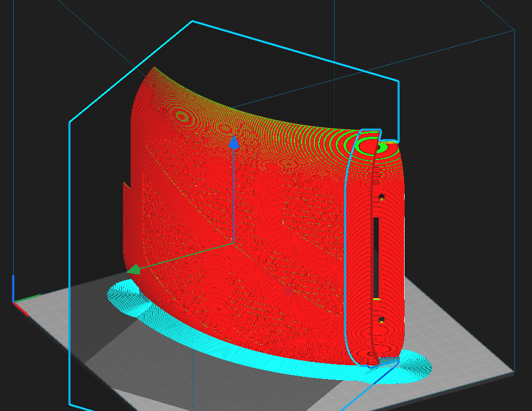Image resolution: width=532 pixels, height=411 pixels.
Task: Click the red X-axis gizmo handle
Action: [288, 291]
